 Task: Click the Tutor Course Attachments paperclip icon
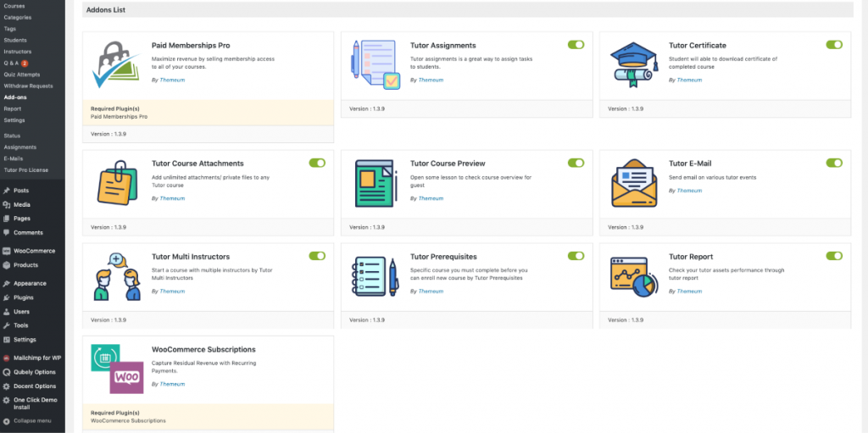pyautogui.click(x=117, y=184)
